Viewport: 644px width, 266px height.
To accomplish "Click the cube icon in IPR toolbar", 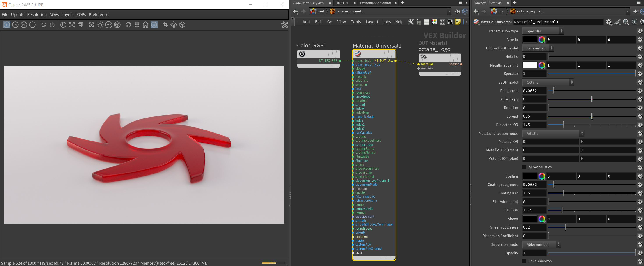I will click(183, 25).
